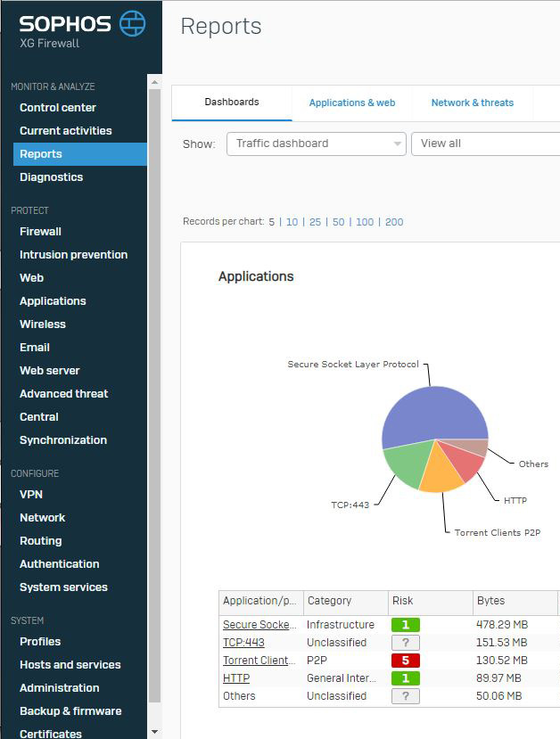Click the sidebar scroll down arrow
Viewport: 560px width, 739px height.
point(154,732)
